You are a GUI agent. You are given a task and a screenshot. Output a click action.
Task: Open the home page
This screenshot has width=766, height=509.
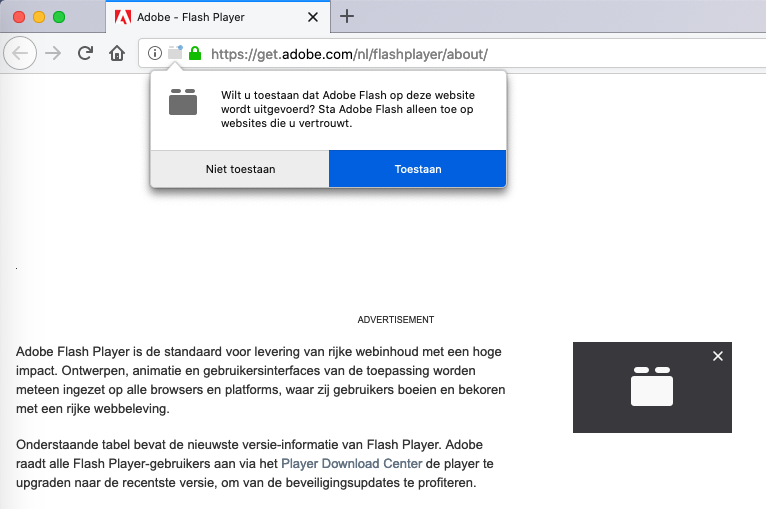[x=117, y=53]
